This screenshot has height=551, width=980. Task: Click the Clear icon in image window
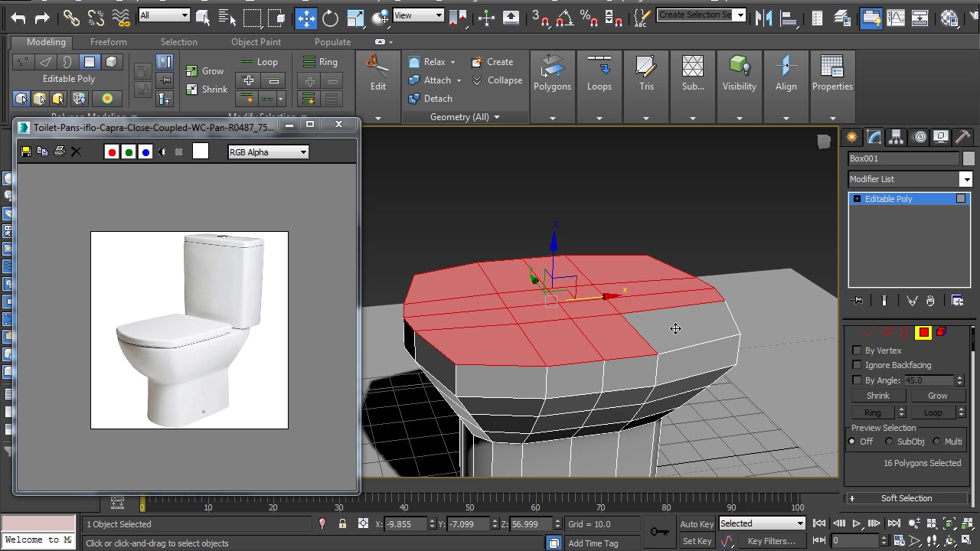click(x=76, y=152)
